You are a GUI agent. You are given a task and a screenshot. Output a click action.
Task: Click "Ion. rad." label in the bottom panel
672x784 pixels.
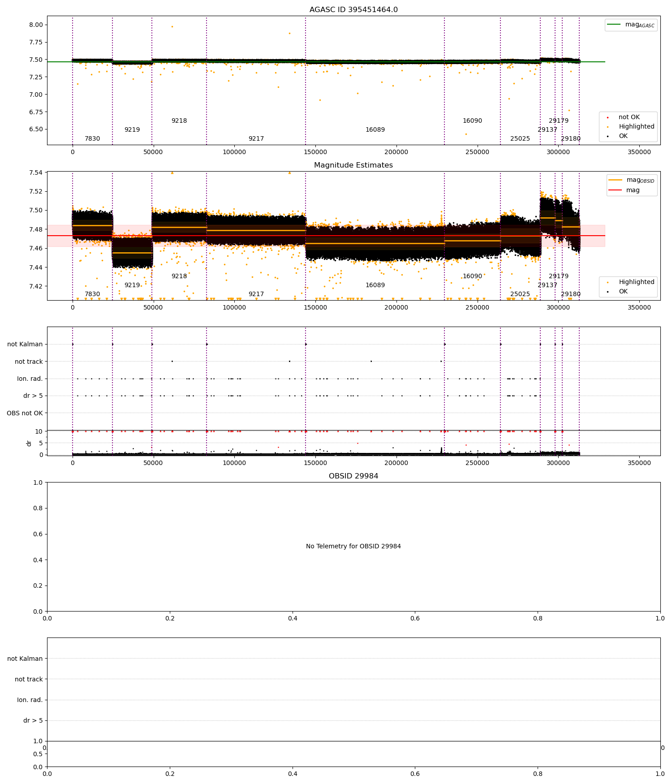click(30, 700)
